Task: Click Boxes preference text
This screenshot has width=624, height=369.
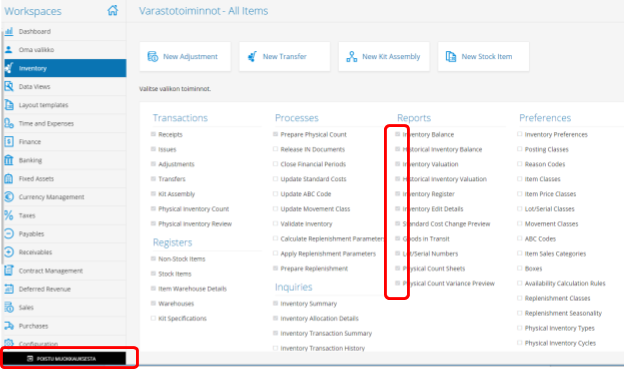Action: pyautogui.click(x=533, y=268)
